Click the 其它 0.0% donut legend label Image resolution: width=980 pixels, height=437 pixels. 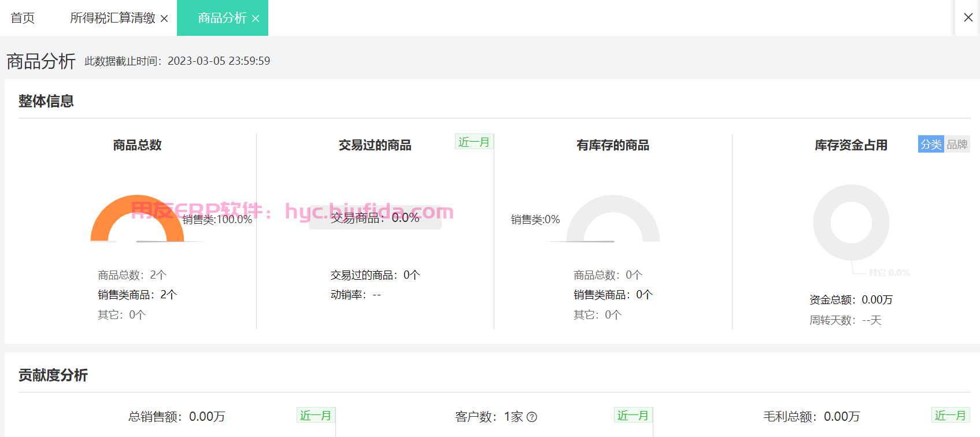click(x=889, y=272)
